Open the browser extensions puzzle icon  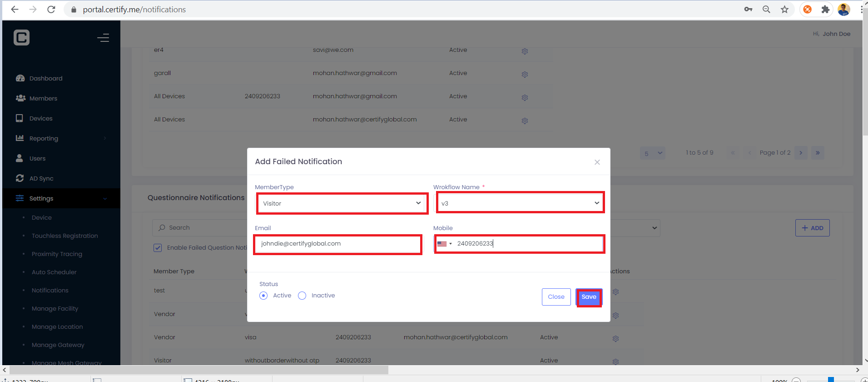[x=825, y=10]
